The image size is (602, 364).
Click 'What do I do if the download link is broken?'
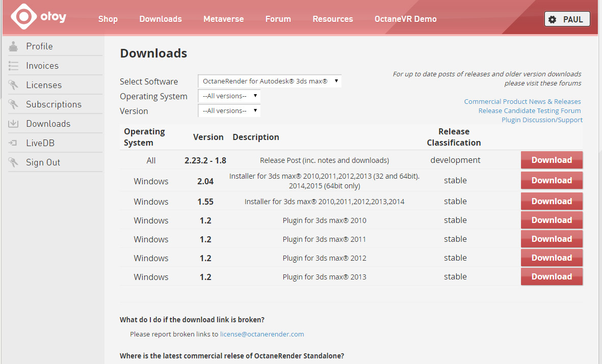pos(192,320)
